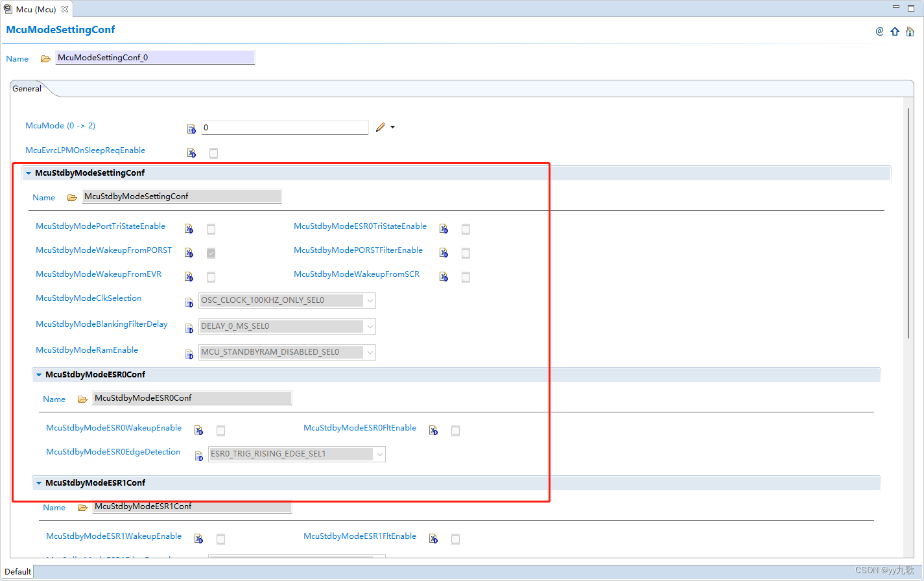Screen dimensions: 924x581
Task: Enable McuStdbyModeWakeupFromSCR checkbox
Action: [466, 277]
